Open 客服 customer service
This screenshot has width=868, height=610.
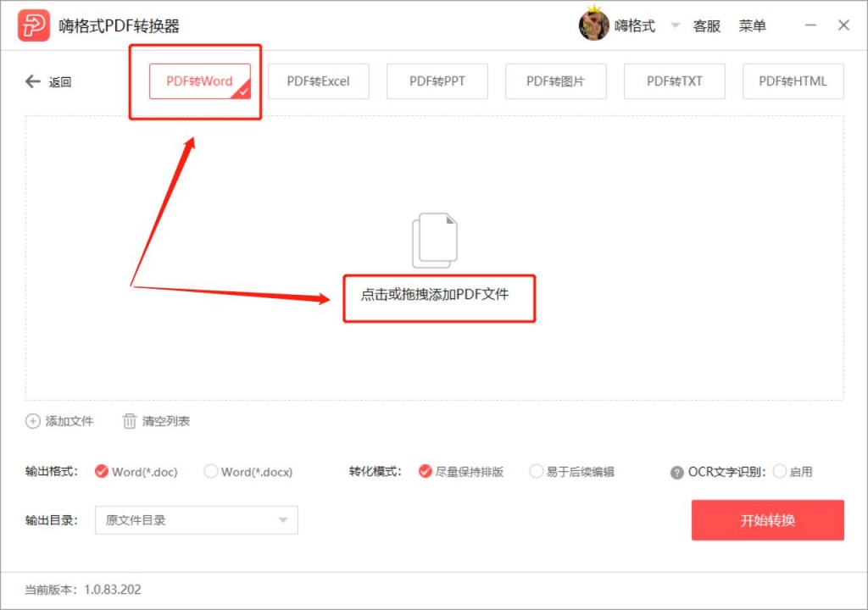click(x=707, y=26)
